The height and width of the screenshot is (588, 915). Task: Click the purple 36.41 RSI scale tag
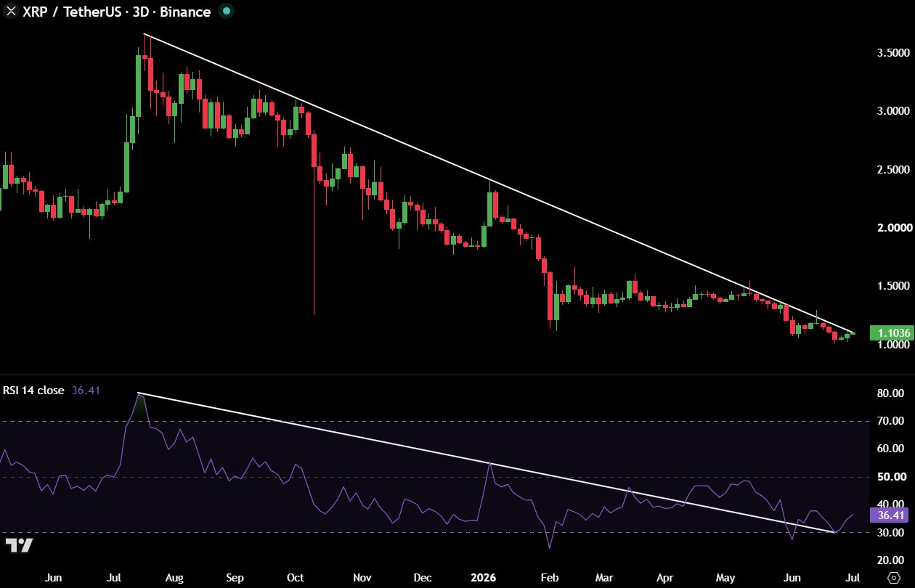tap(890, 515)
